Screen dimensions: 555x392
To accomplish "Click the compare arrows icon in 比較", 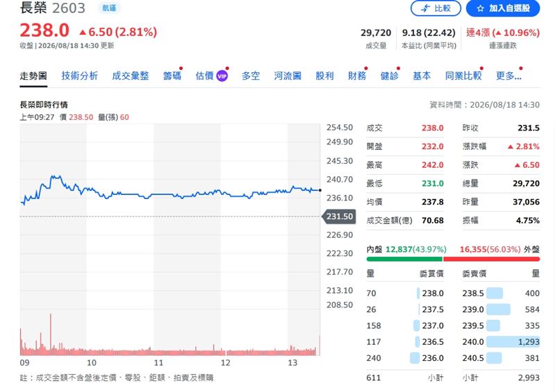I will coord(425,8).
